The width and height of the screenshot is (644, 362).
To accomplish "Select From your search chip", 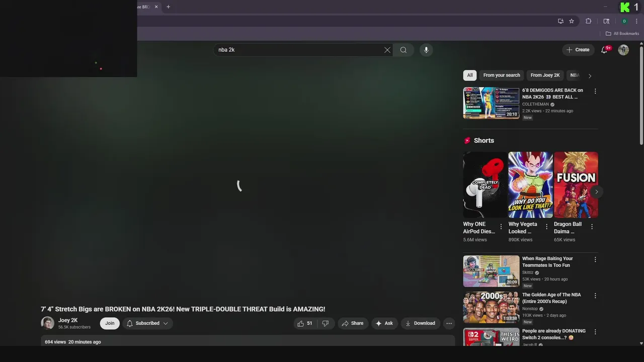I will pos(502,75).
